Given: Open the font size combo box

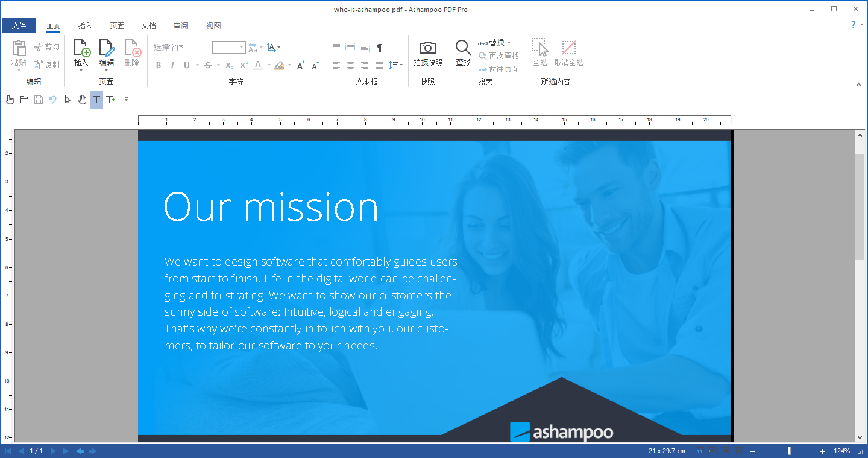Looking at the screenshot, I should pyautogui.click(x=228, y=47).
